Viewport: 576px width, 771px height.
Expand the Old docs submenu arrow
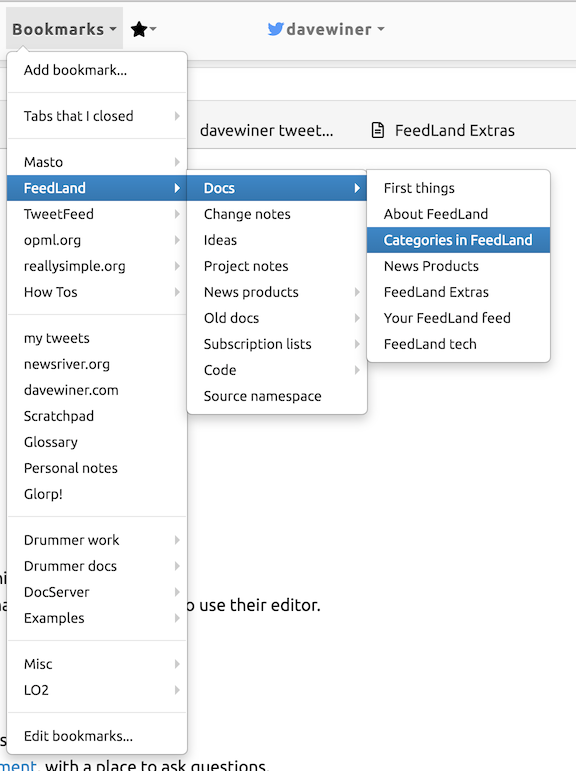pyautogui.click(x=357, y=318)
